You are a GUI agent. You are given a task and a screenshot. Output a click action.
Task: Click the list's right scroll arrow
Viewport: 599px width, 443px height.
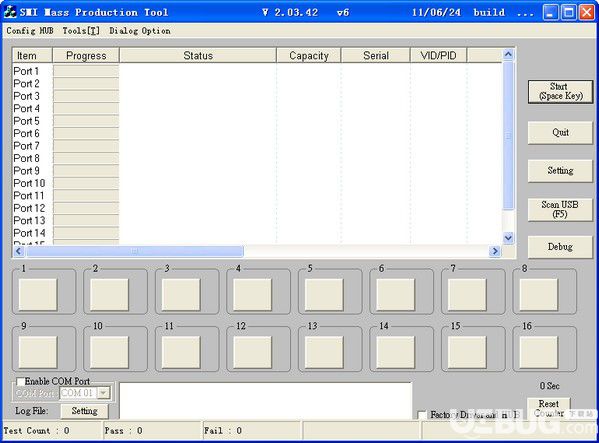(x=495, y=251)
